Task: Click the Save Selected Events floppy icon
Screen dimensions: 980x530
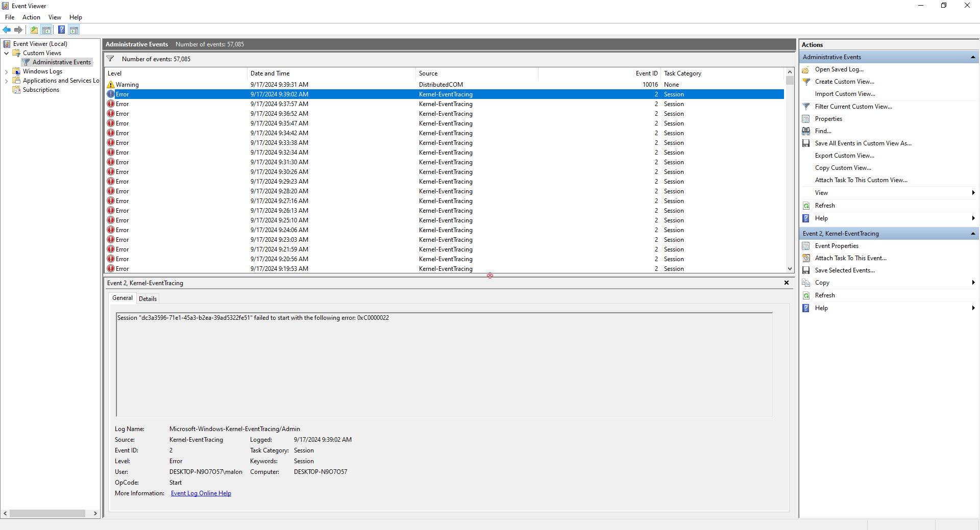Action: point(806,270)
